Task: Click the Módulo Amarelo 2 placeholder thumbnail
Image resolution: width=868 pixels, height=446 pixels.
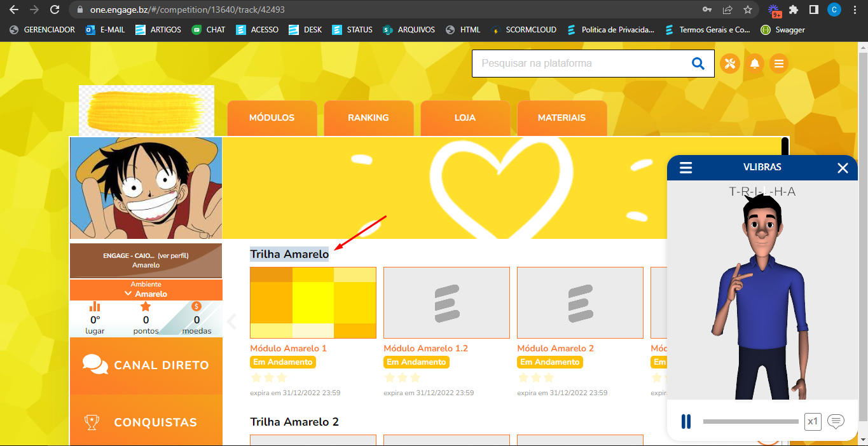Action: [580, 303]
